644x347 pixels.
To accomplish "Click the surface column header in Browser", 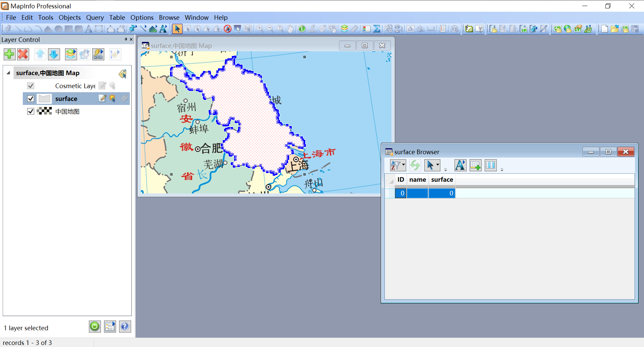I will click(x=442, y=180).
